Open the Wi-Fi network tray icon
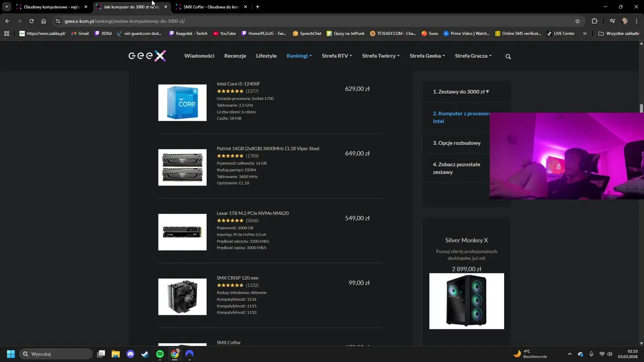644x362 pixels. pos(602,354)
